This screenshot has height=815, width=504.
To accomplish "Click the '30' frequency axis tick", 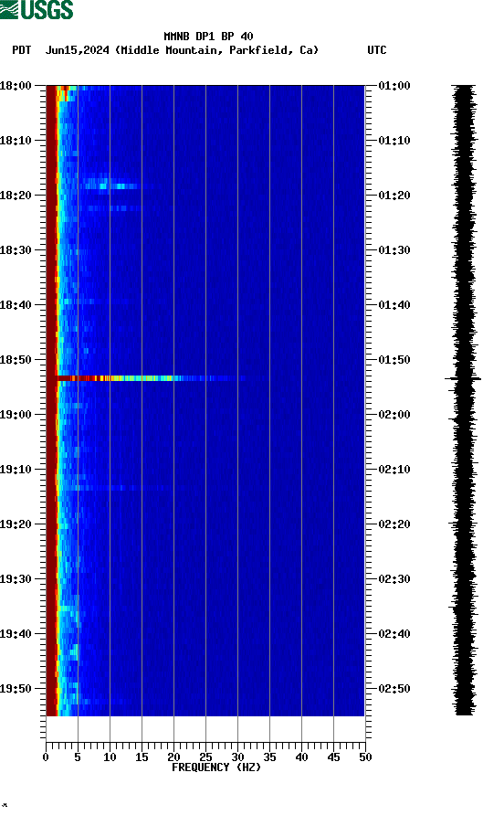I will pos(237,757).
